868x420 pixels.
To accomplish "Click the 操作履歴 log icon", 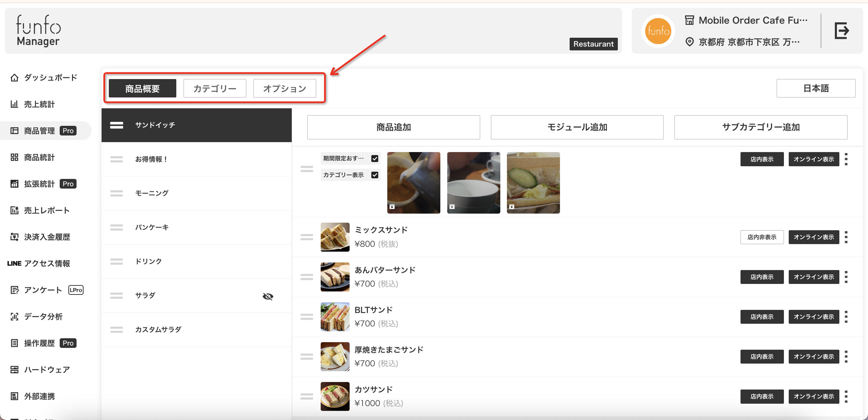I will tap(14, 343).
